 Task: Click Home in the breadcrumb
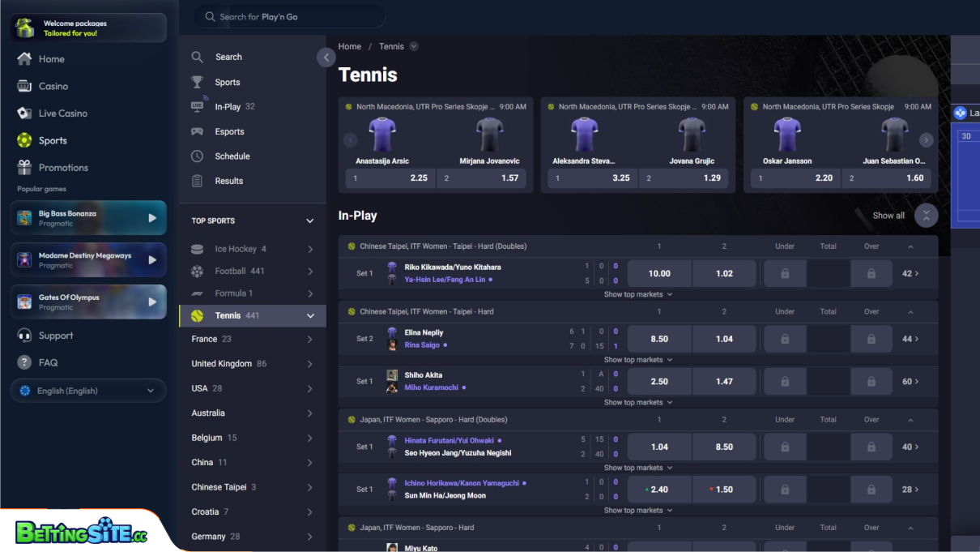point(349,46)
